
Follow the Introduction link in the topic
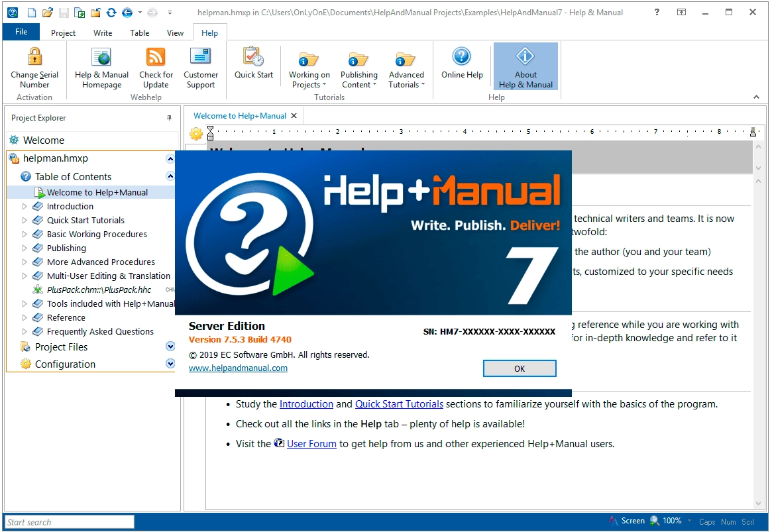click(x=306, y=404)
